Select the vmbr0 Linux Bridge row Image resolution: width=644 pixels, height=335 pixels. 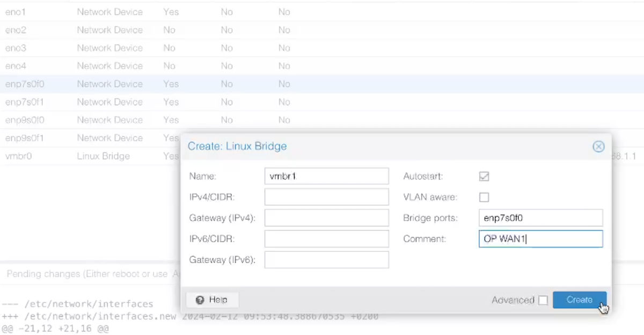point(80,156)
